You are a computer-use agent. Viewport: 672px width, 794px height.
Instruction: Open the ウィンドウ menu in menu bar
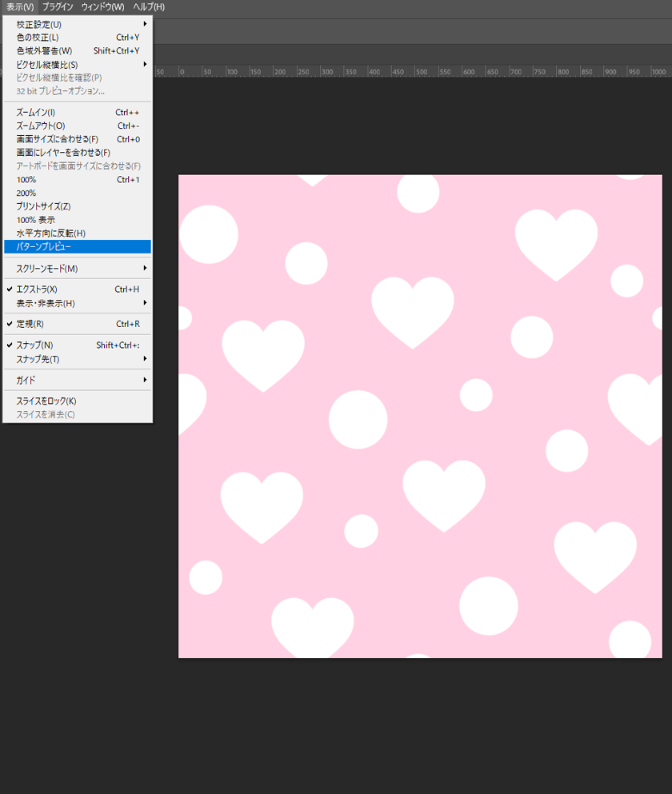(102, 7)
